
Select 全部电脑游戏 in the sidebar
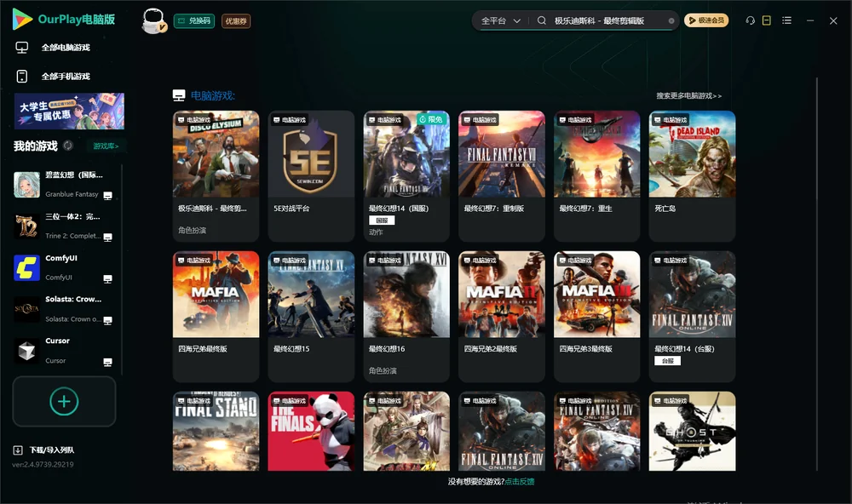[x=66, y=48]
